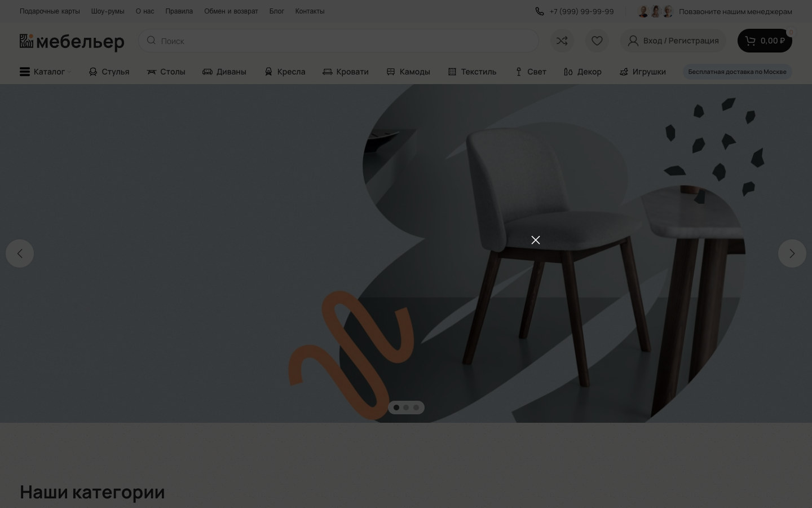The image size is (812, 508).
Task: Open the Камоды category
Action: 408,72
